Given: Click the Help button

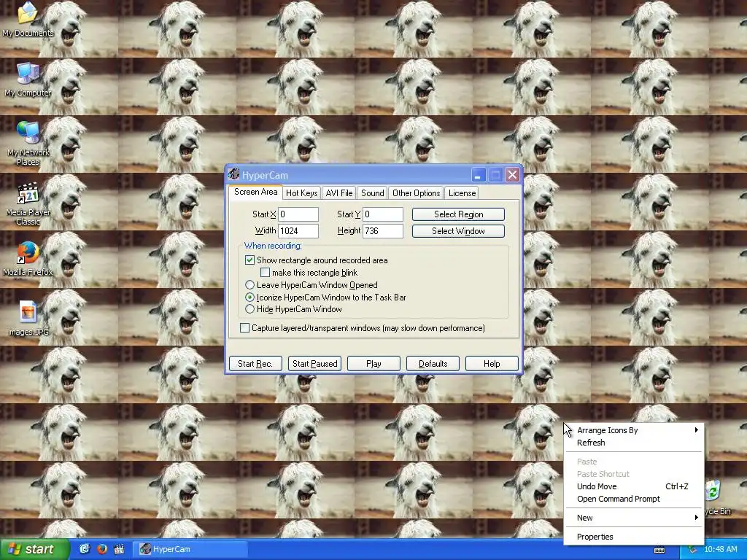Looking at the screenshot, I should click(x=492, y=363).
